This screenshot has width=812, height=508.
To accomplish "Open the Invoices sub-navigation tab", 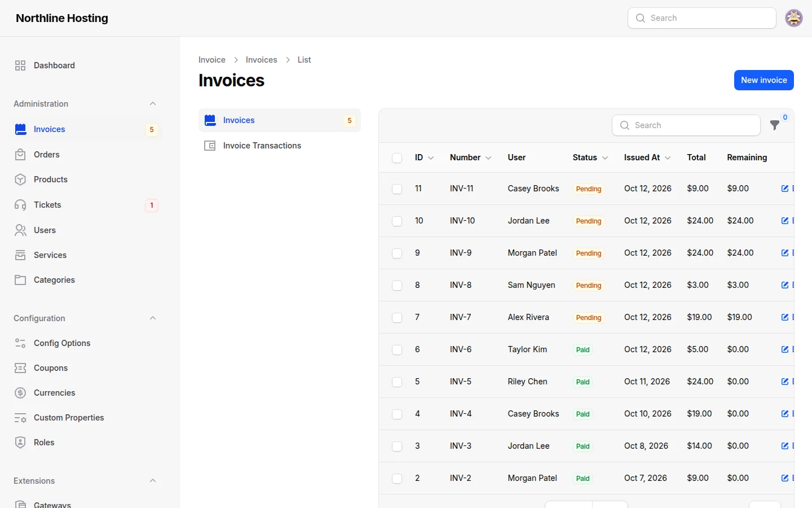I will [280, 120].
